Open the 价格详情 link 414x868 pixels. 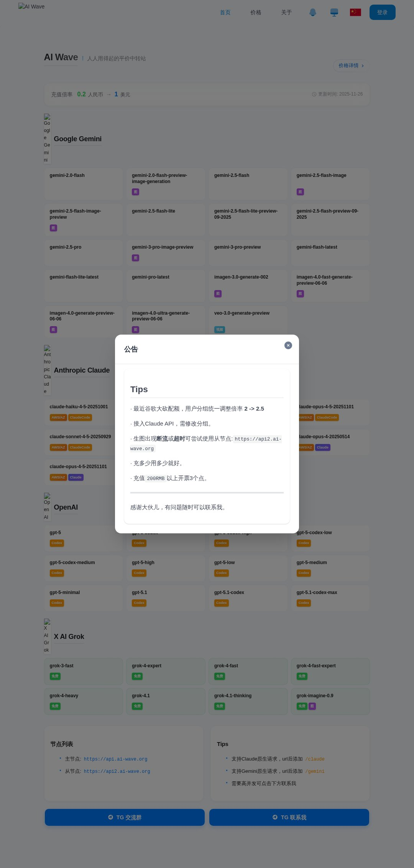coord(351,66)
